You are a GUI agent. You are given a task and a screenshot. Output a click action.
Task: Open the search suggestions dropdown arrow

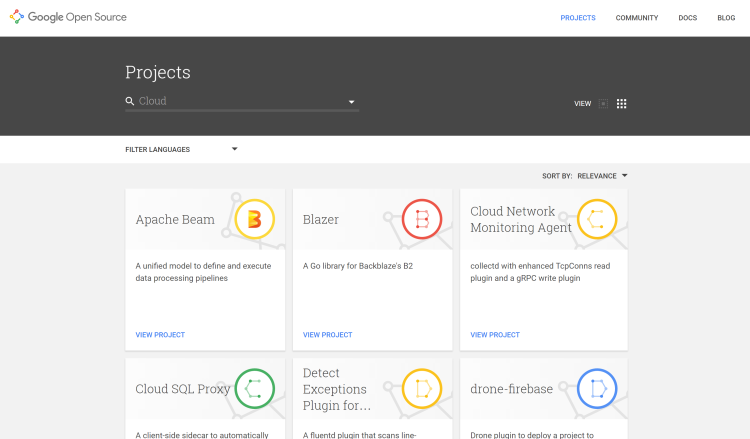pyautogui.click(x=352, y=102)
